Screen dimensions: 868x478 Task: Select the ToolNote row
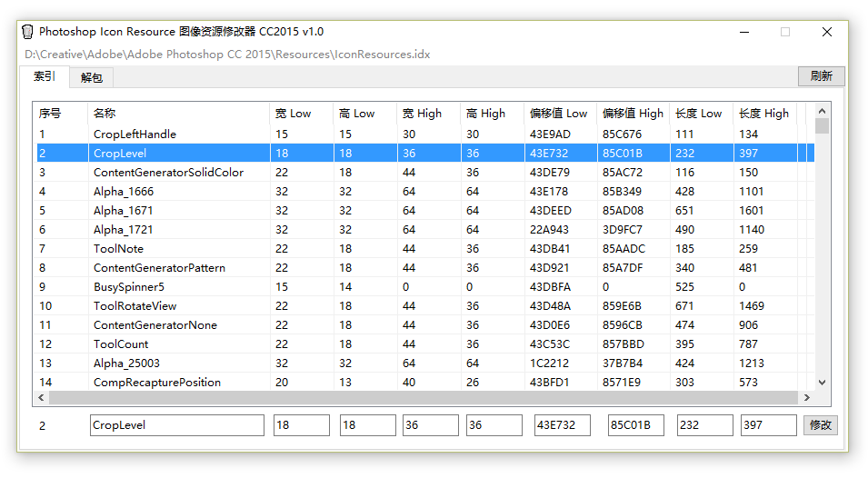click(423, 248)
